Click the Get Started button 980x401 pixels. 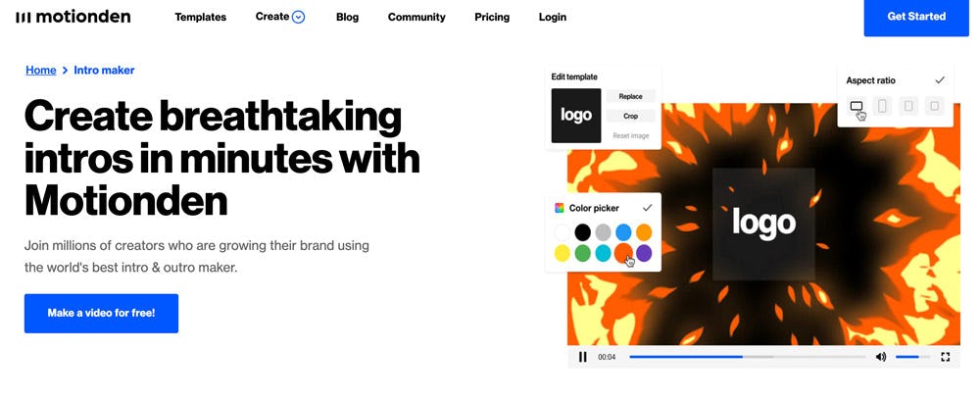915,17
